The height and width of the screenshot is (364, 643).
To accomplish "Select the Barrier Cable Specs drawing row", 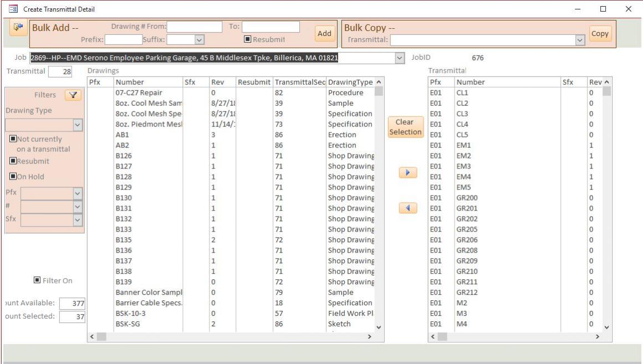I will click(x=231, y=303).
